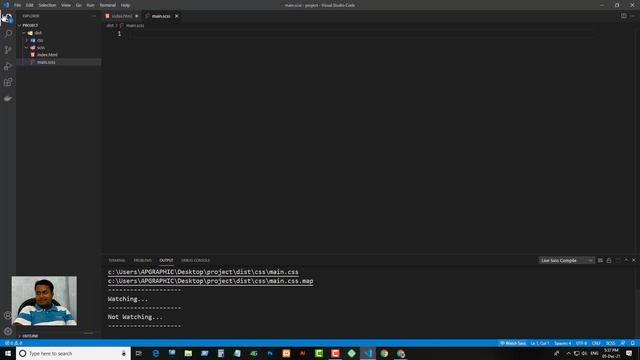
Task: Close the bottom output panel
Action: (x=634, y=260)
